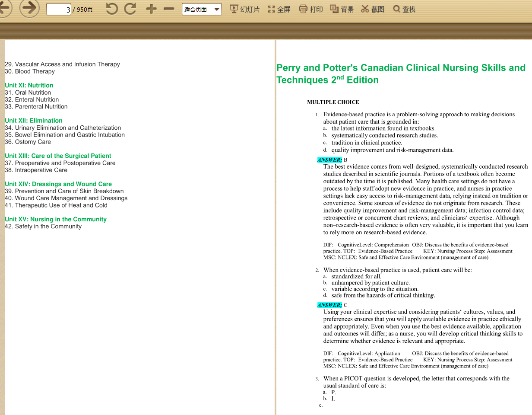
Task: Select '29. Vascular Access and Infusion Therapy'
Action: pos(62,64)
